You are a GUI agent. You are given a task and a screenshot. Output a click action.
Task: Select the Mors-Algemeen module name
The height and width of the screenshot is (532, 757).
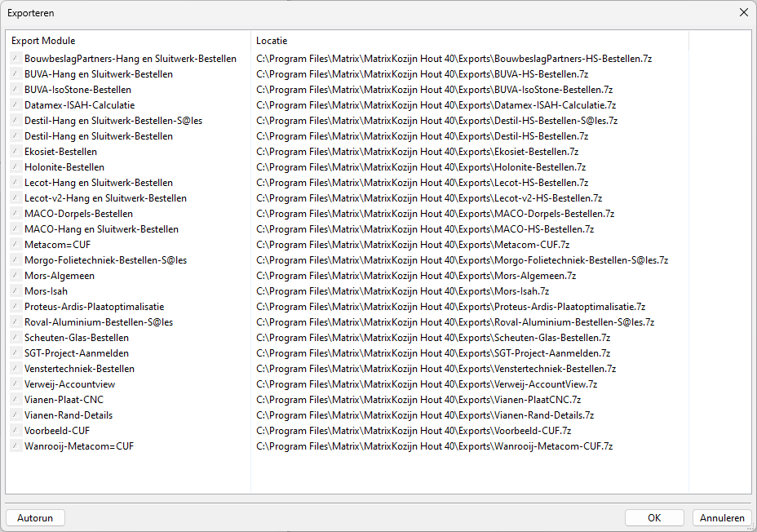pos(60,276)
